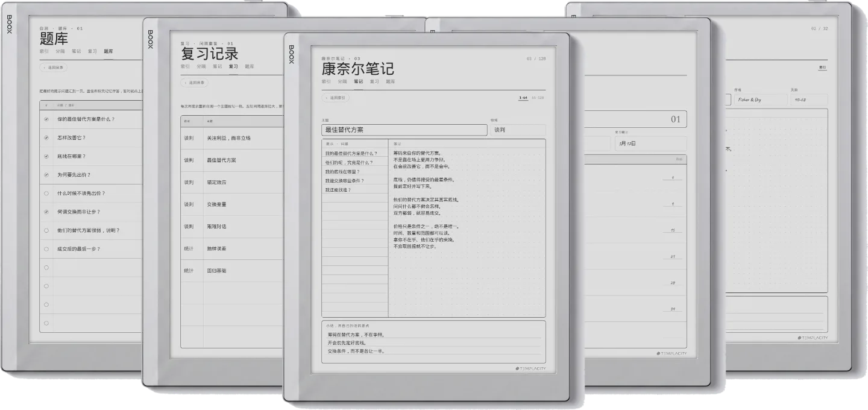Check the 他们的替代方案很弱，说明？ circle
This screenshot has height=410, width=868.
(x=46, y=230)
